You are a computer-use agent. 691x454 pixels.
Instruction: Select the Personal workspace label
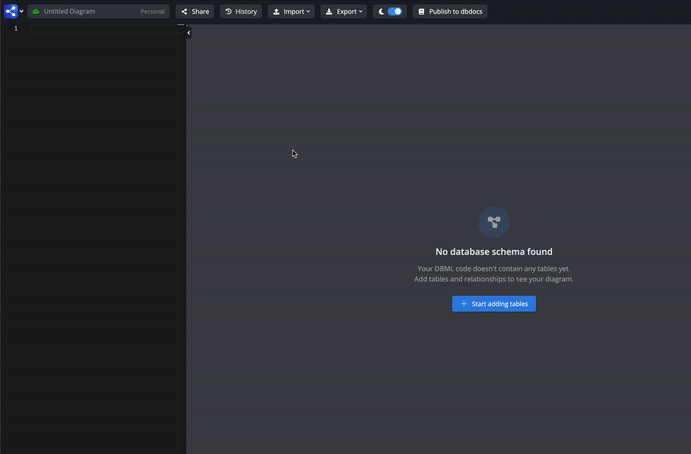click(152, 12)
